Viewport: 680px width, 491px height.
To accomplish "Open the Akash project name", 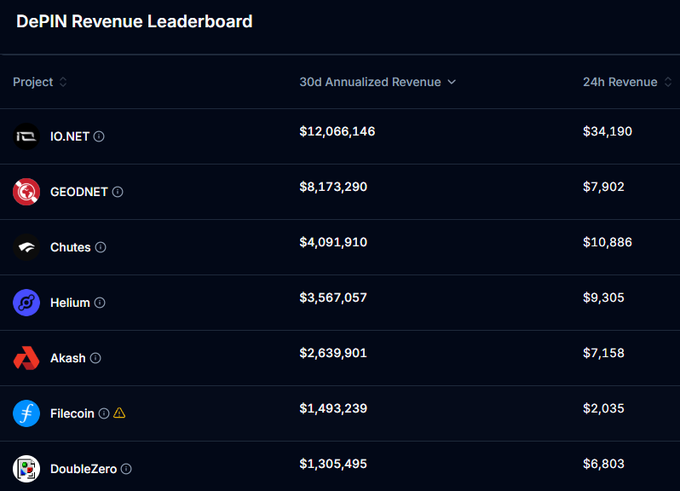I will [68, 358].
